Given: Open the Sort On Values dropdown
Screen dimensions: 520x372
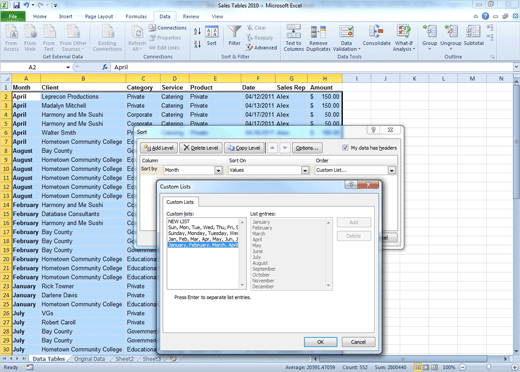Looking at the screenshot, I should pyautogui.click(x=305, y=170).
